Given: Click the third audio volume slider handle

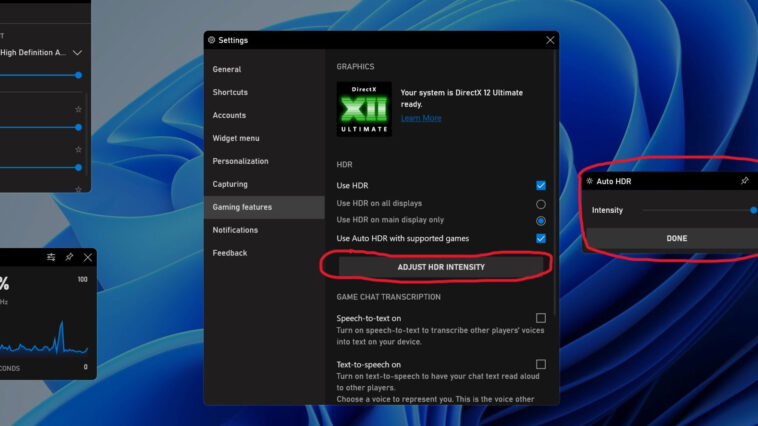Looking at the screenshot, I should pos(78,168).
